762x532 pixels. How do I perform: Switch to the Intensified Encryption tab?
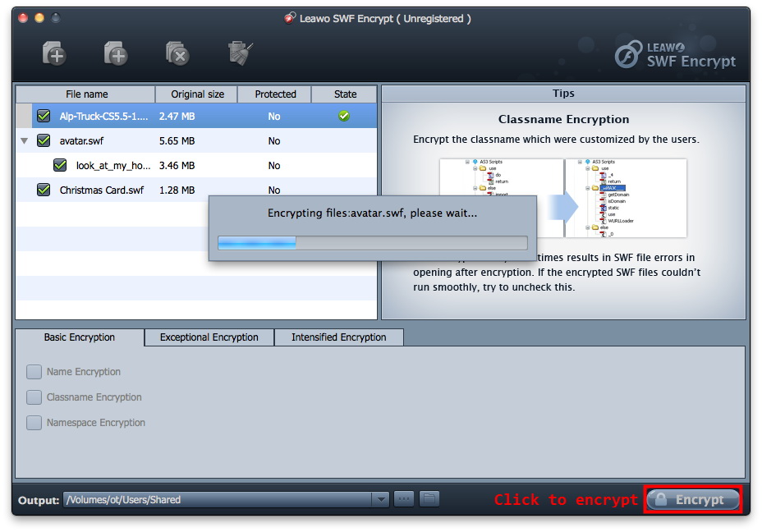coord(339,337)
